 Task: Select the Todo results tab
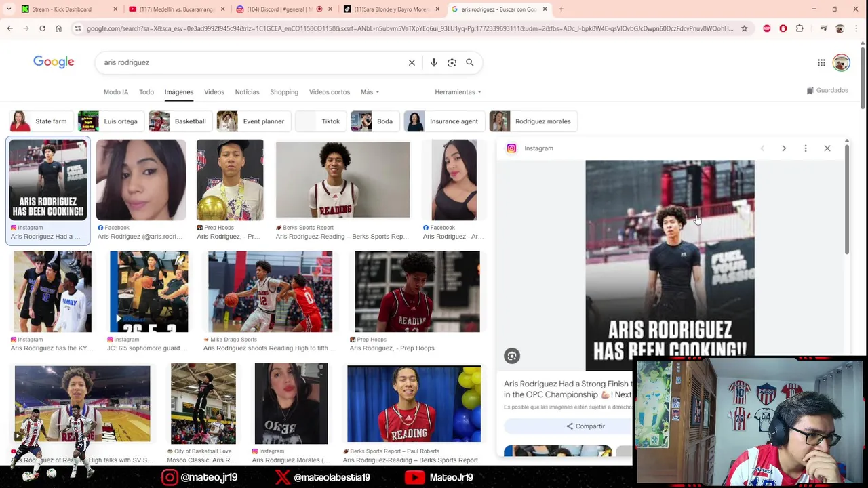(x=146, y=92)
